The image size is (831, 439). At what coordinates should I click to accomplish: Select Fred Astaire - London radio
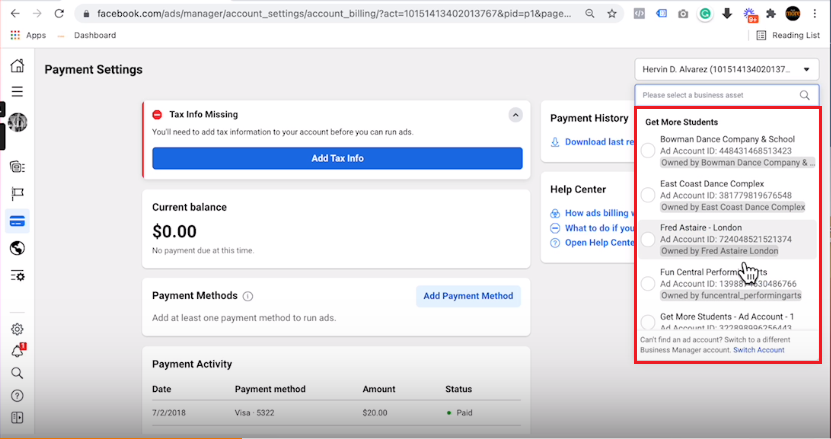click(x=648, y=239)
